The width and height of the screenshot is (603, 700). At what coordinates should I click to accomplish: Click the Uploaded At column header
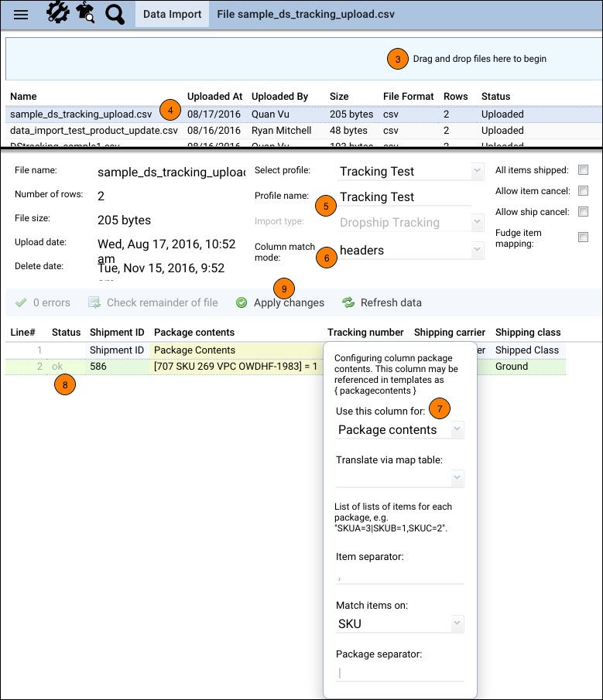point(214,97)
